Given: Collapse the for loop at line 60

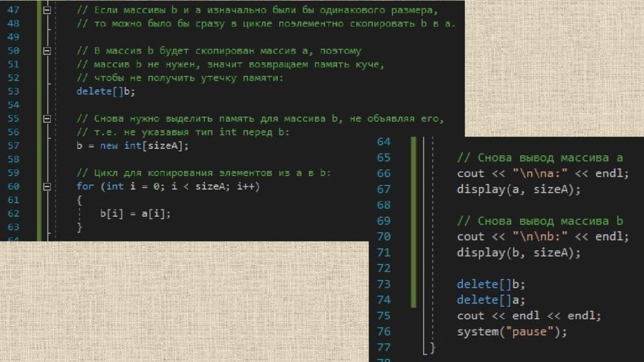Looking at the screenshot, I should 47,187.
